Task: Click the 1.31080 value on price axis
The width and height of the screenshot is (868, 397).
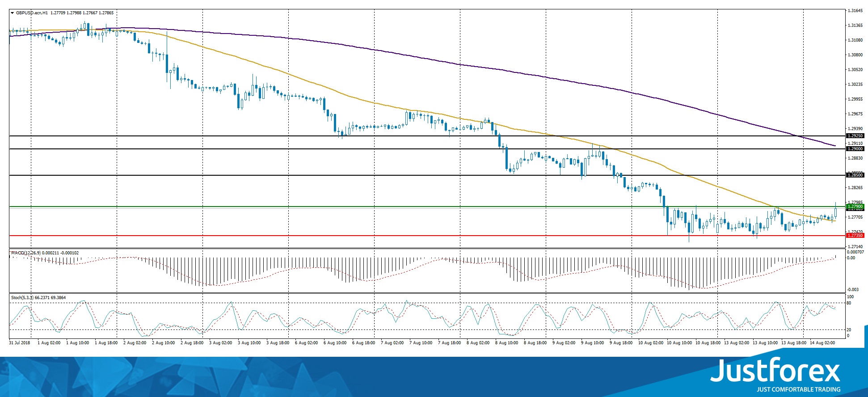Action: 855,40
